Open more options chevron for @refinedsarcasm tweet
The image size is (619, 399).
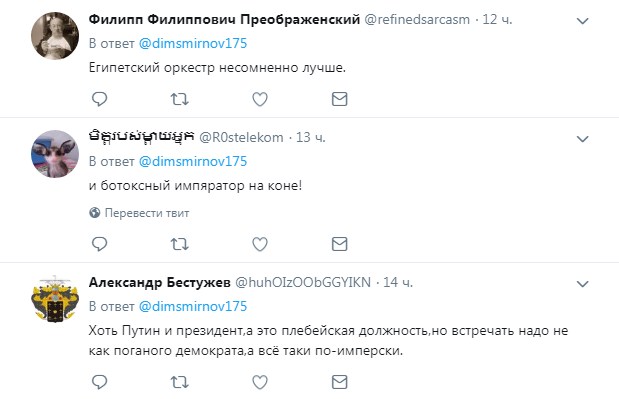coord(583,21)
